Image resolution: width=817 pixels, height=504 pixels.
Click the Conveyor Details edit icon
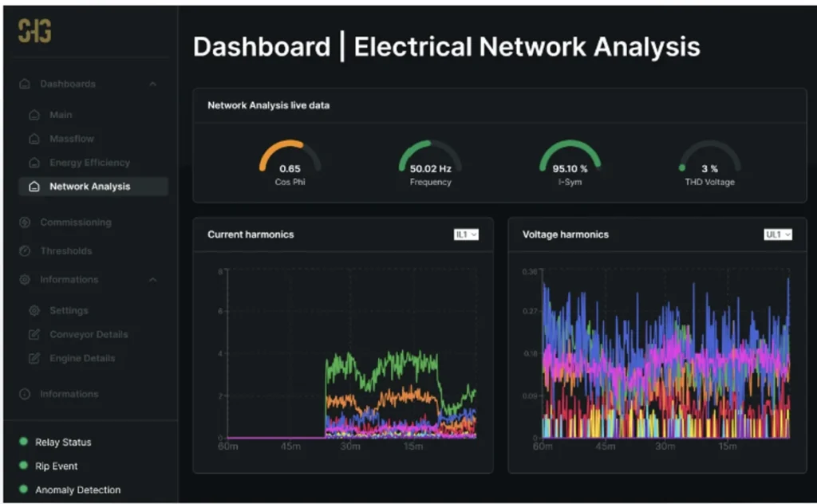click(34, 334)
